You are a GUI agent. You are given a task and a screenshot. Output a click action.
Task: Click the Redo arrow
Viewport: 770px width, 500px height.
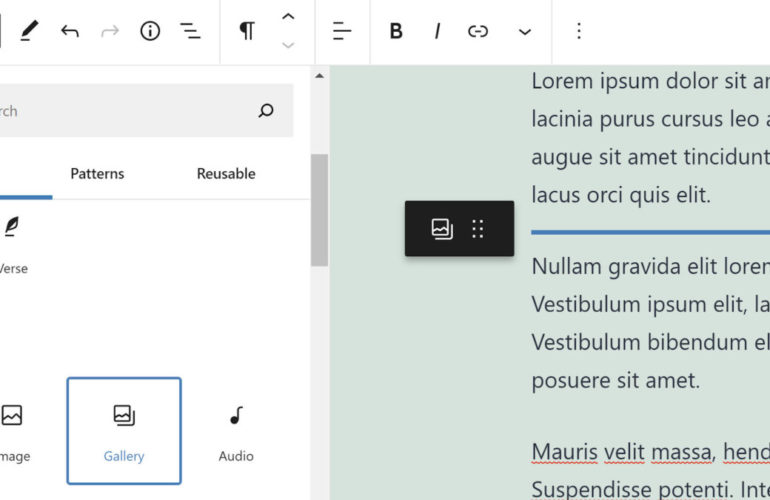tap(109, 31)
